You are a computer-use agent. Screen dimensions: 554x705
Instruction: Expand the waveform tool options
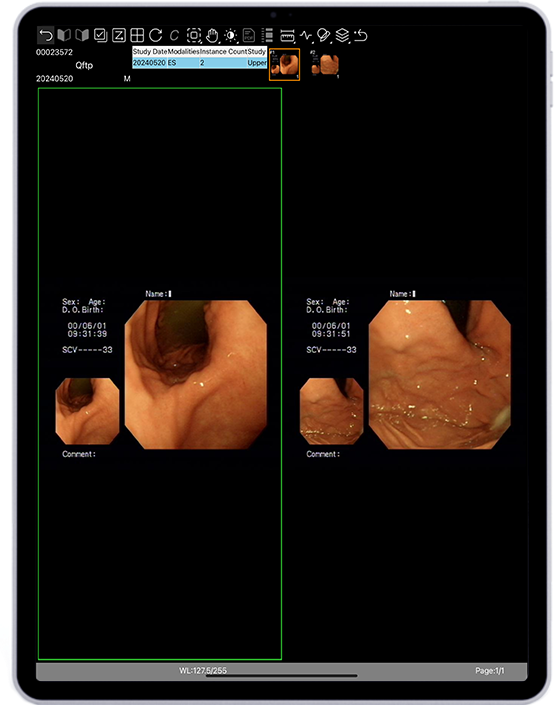[306, 36]
